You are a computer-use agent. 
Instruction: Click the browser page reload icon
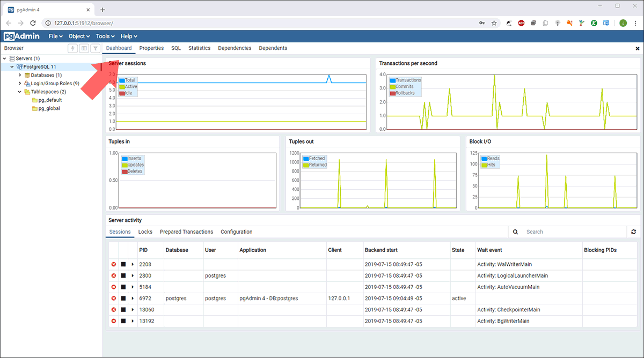[x=33, y=23]
